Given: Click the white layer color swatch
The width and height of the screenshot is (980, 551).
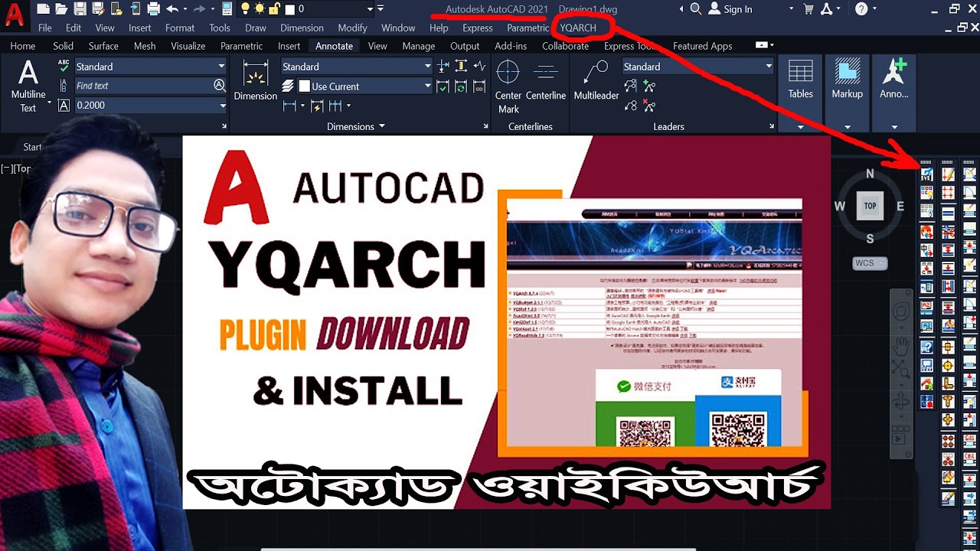Looking at the screenshot, I should pyautogui.click(x=290, y=9).
